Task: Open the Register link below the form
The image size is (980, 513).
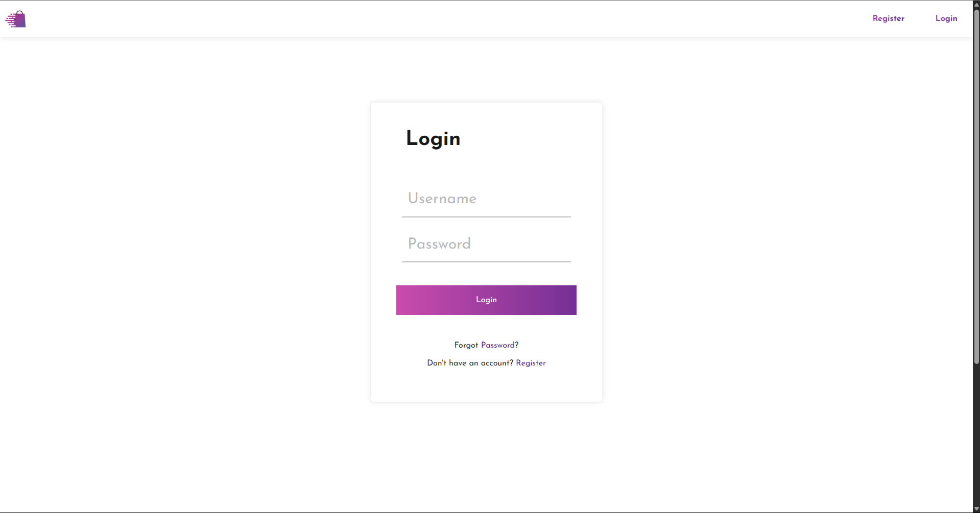Action: point(531,363)
